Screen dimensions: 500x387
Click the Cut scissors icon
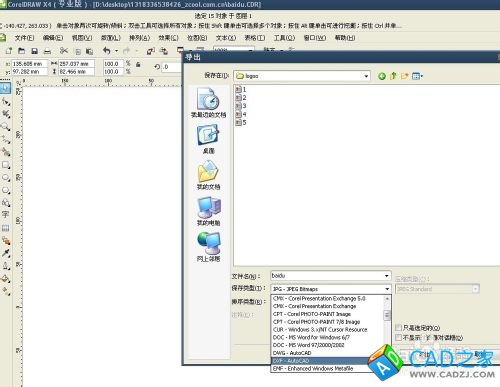(x=64, y=51)
